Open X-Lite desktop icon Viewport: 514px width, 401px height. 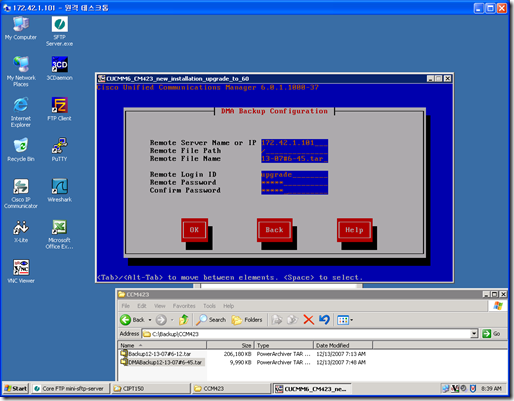click(21, 231)
